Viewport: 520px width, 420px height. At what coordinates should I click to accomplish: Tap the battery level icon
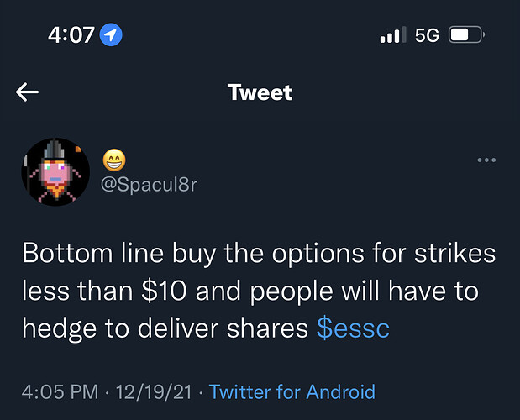click(x=466, y=34)
